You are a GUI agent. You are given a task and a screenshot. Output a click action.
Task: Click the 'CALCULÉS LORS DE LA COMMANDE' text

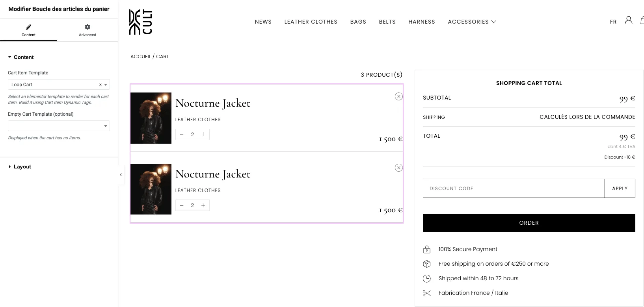click(587, 117)
